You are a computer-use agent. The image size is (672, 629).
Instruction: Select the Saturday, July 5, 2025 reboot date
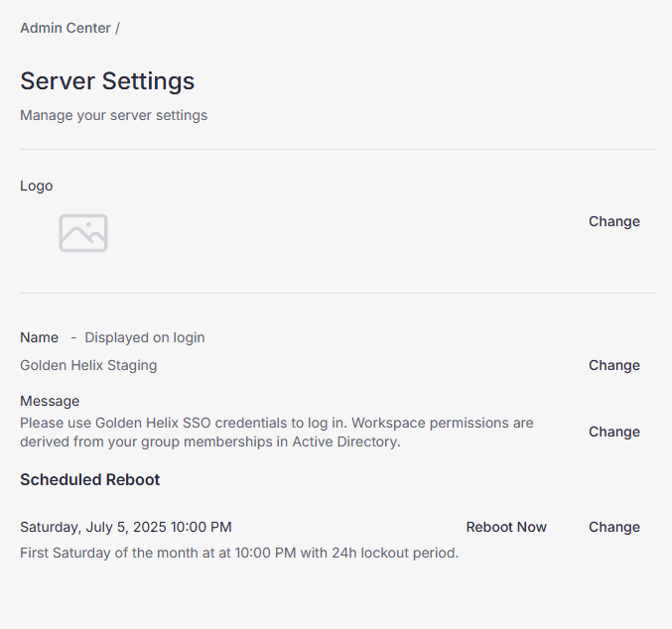click(x=126, y=527)
